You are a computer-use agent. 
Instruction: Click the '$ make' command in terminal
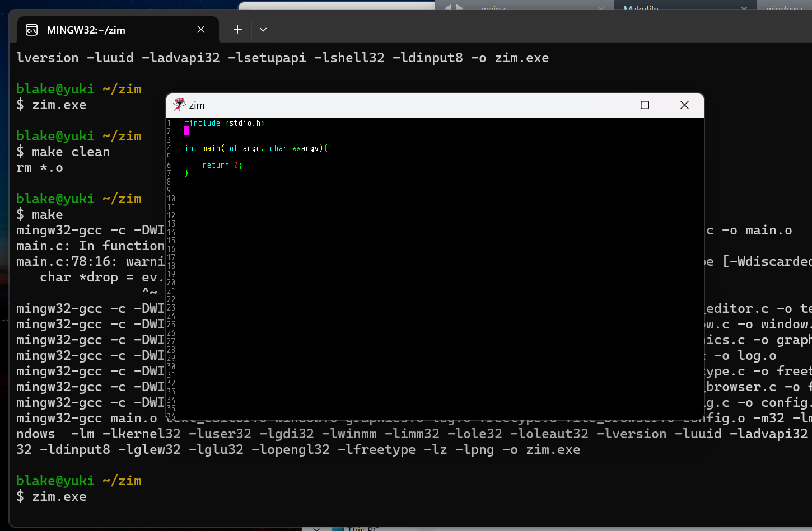(40, 214)
